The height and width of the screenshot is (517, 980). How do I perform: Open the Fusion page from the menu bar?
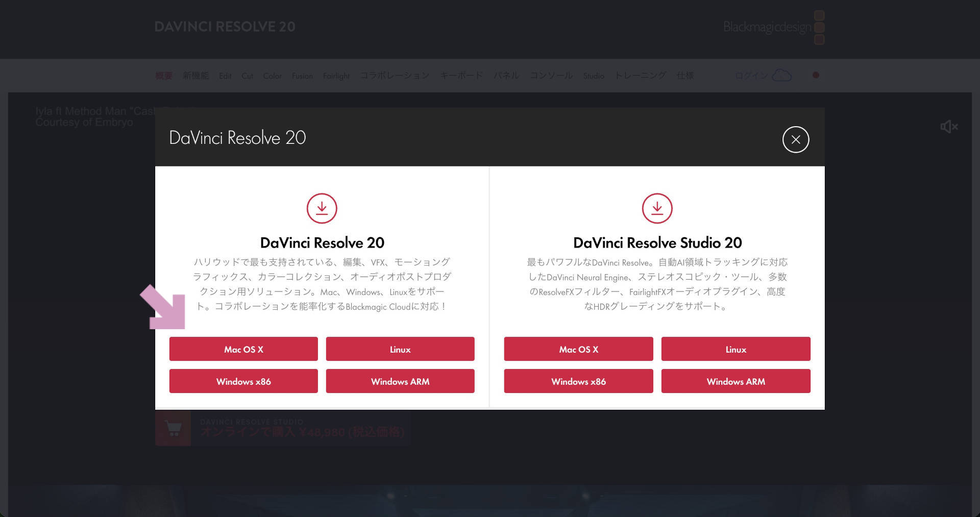click(x=302, y=76)
